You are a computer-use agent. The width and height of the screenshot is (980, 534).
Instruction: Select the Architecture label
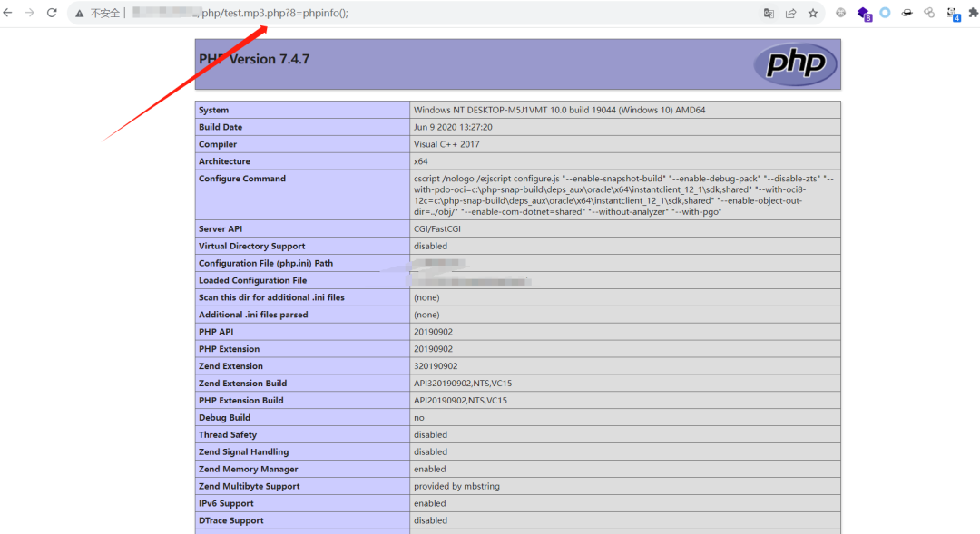click(224, 161)
